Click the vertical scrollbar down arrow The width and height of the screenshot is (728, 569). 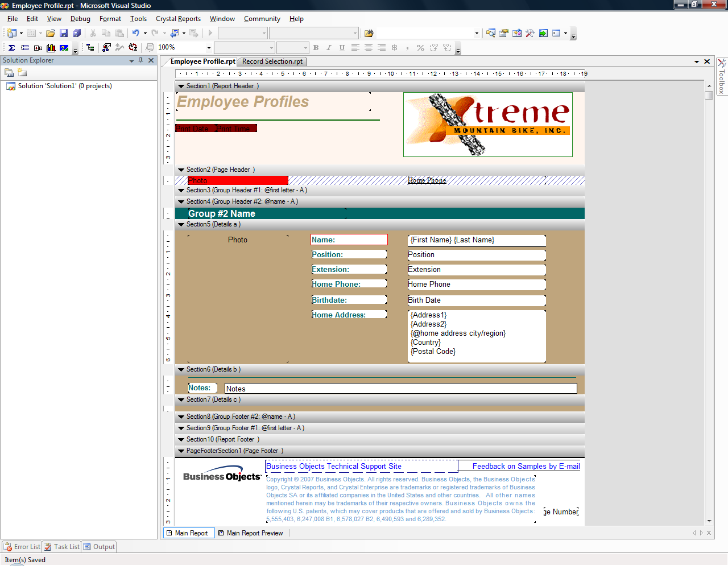pos(709,521)
